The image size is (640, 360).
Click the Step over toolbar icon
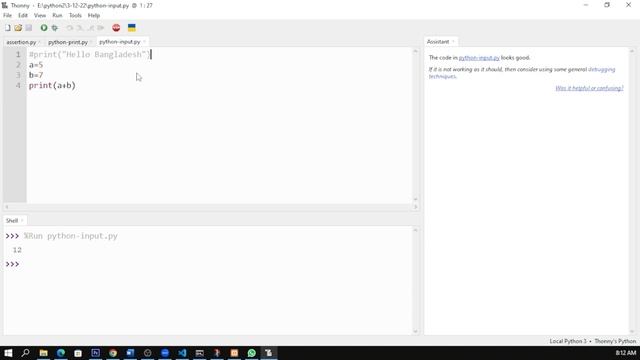(70, 28)
